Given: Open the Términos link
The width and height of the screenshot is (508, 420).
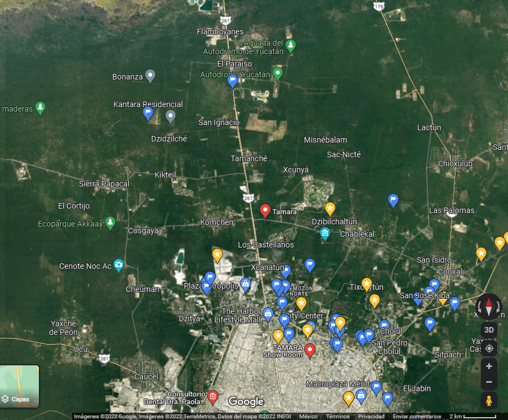Looking at the screenshot, I should point(338,416).
